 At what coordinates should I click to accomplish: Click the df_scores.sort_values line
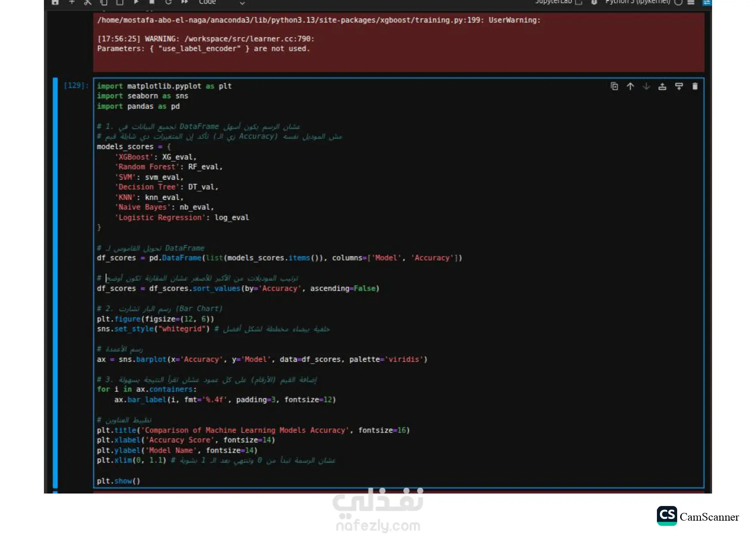[x=238, y=289]
